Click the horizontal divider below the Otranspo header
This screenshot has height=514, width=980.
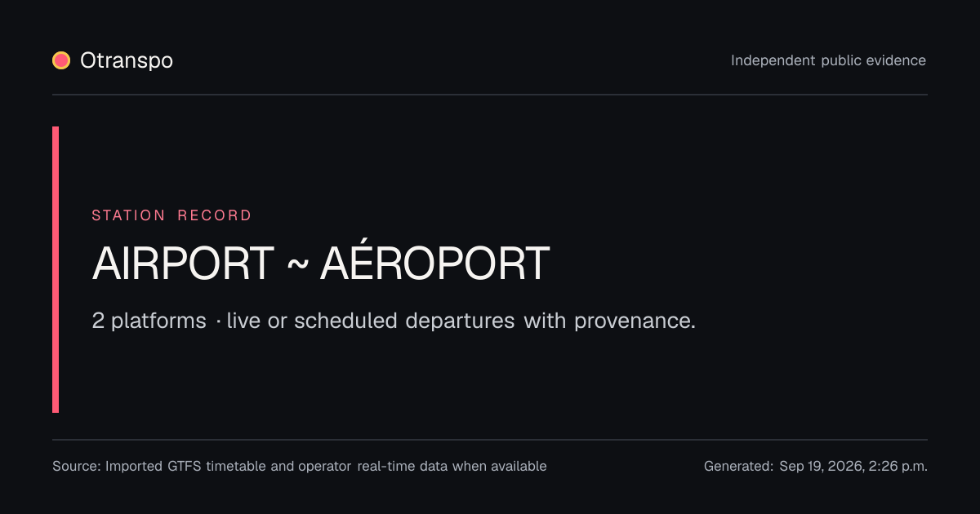click(490, 95)
